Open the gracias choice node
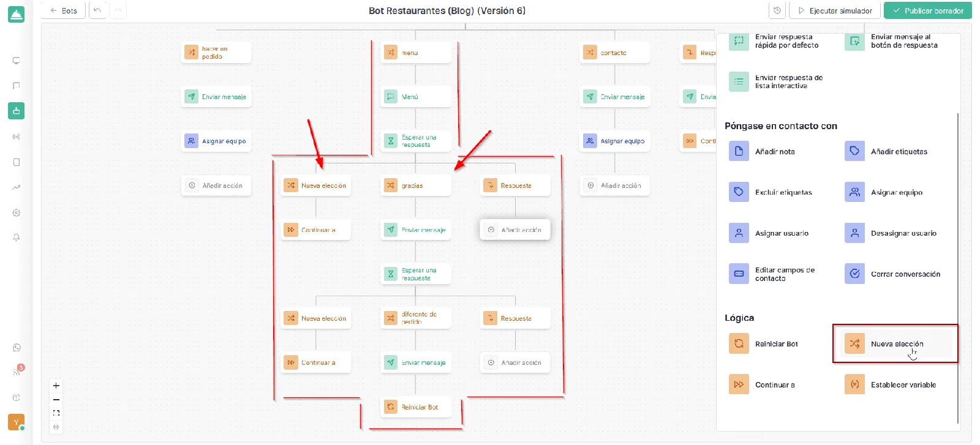Screen dimensions: 980x445 click(416, 185)
